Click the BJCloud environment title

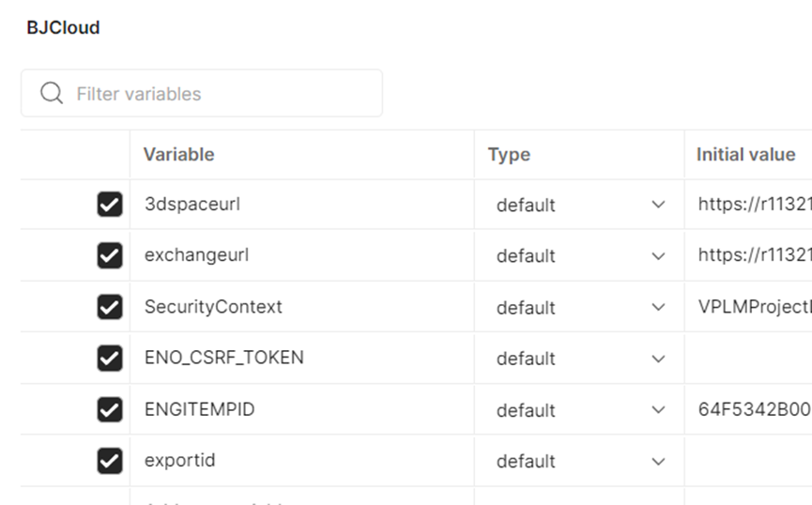coord(63,27)
